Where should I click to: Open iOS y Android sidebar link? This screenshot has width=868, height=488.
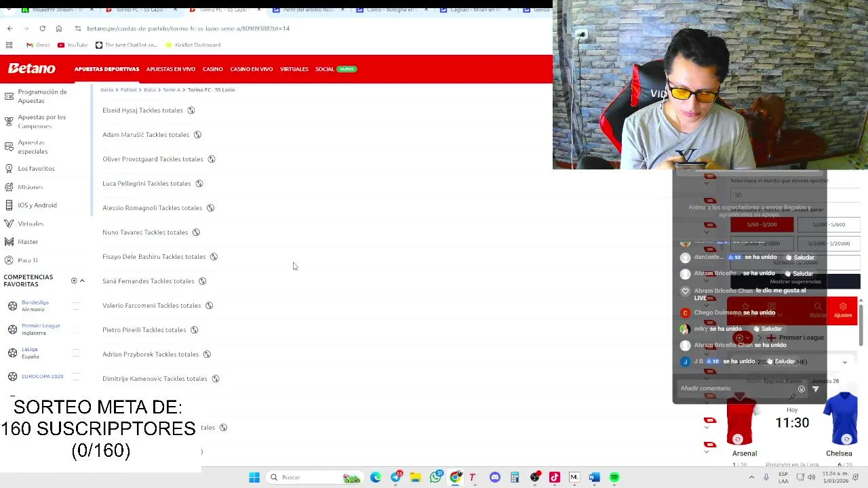tap(37, 205)
